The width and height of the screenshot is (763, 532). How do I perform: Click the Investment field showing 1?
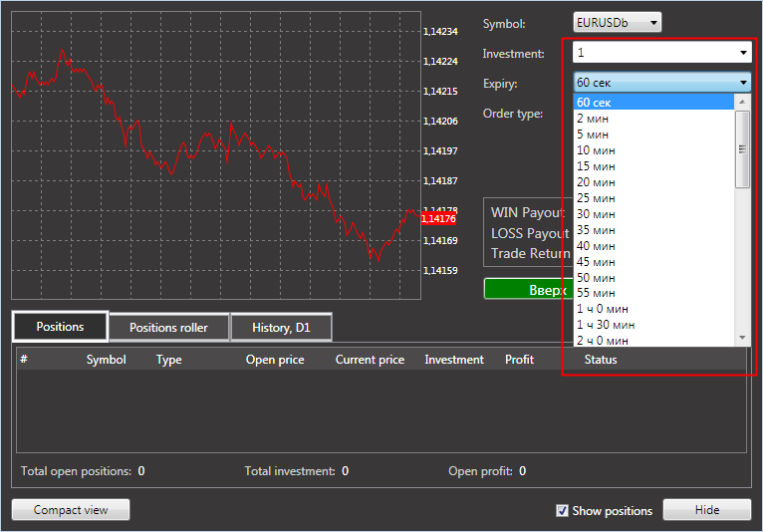[662, 53]
